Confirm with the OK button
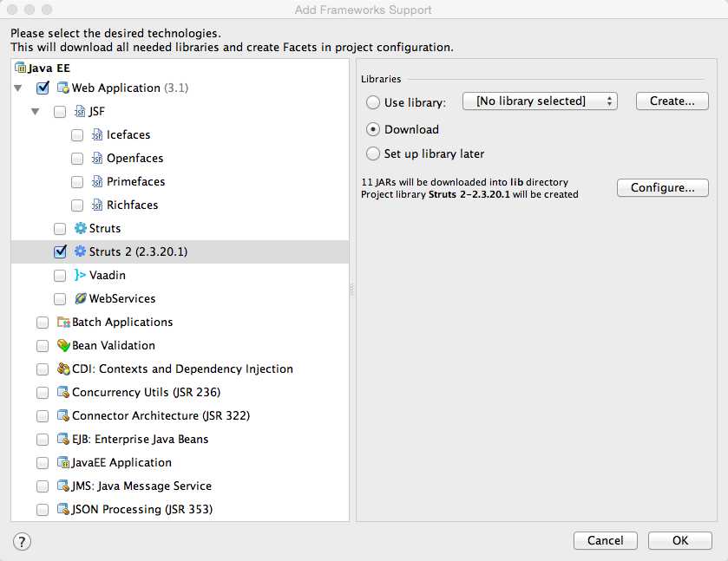The width and height of the screenshot is (728, 561). click(x=680, y=540)
